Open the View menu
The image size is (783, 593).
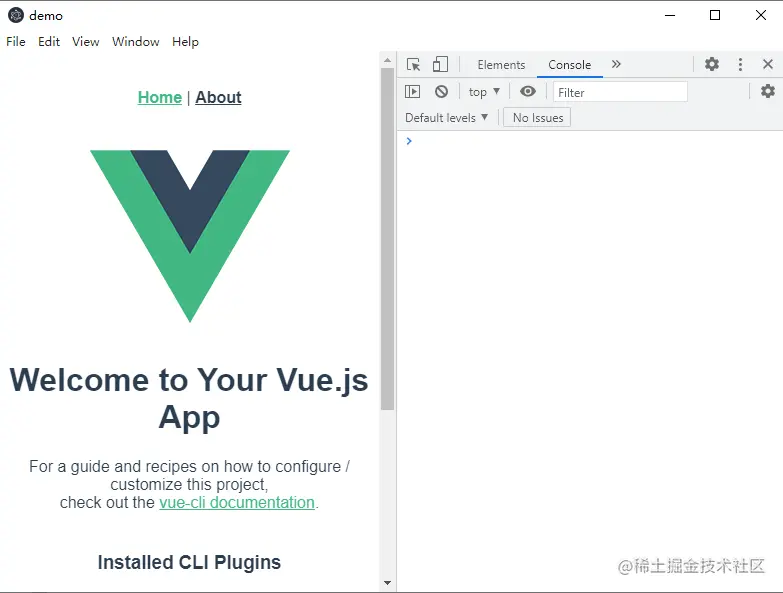click(x=85, y=41)
